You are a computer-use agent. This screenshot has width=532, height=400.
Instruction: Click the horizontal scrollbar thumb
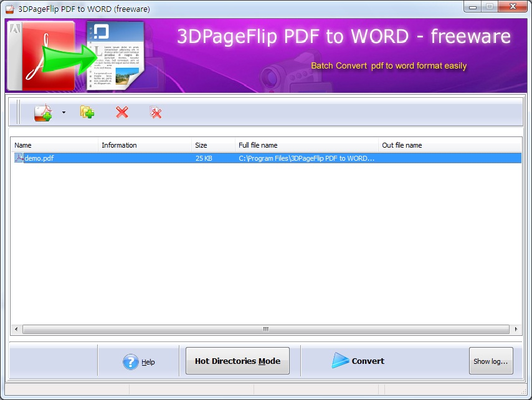point(265,329)
